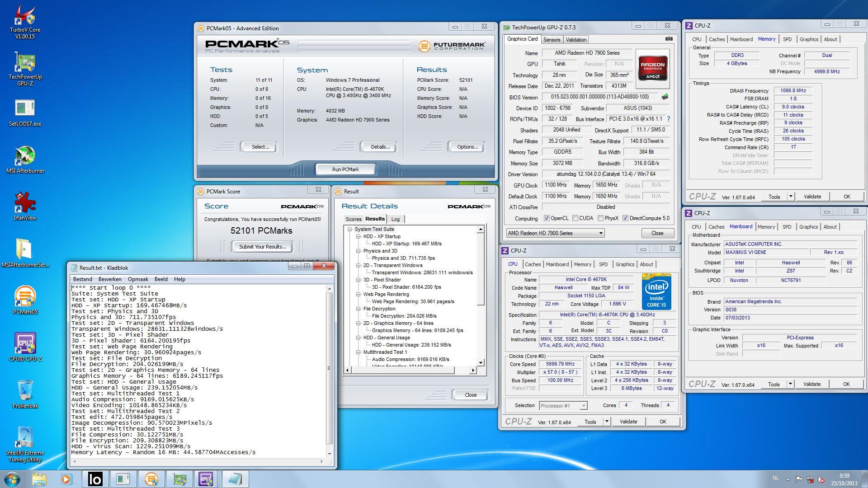Image resolution: width=868 pixels, height=488 pixels.
Task: Click Options... under Results in PCMark05
Action: [x=467, y=147]
